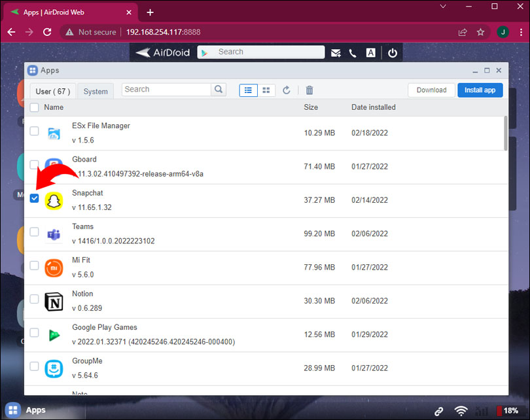Click the ESx File Manager app icon
Screen dimensions: 530x420
pos(54,133)
